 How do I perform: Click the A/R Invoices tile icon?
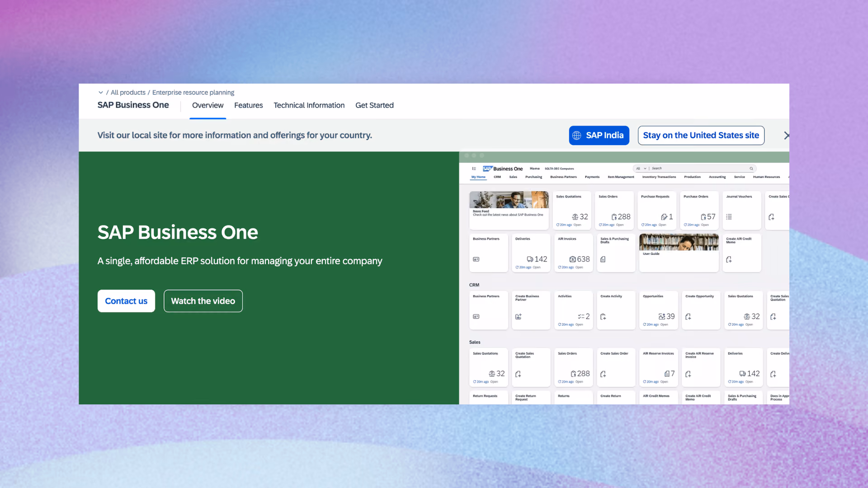572,259
